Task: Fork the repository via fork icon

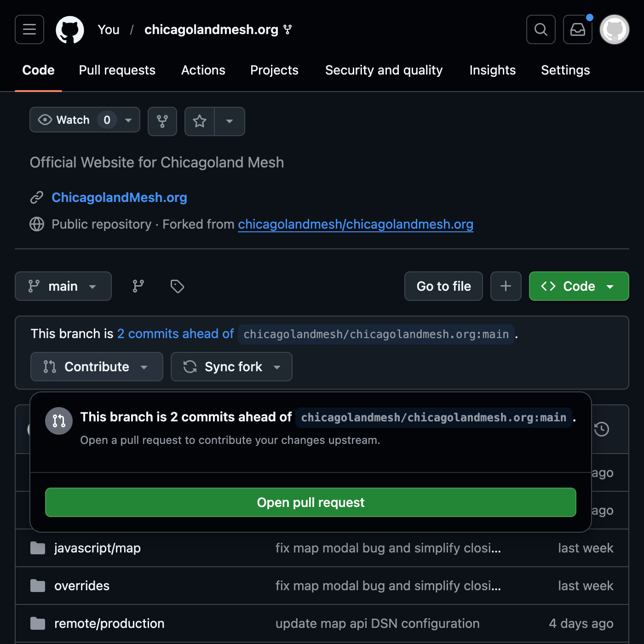Action: [x=162, y=121]
